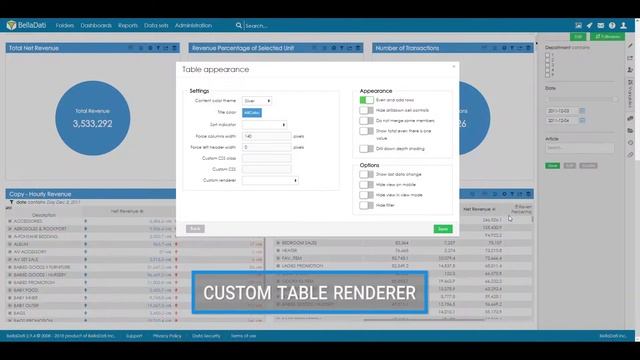Close the Table appearance dialog
Viewport: 640px width, 360px height.
(x=453, y=67)
